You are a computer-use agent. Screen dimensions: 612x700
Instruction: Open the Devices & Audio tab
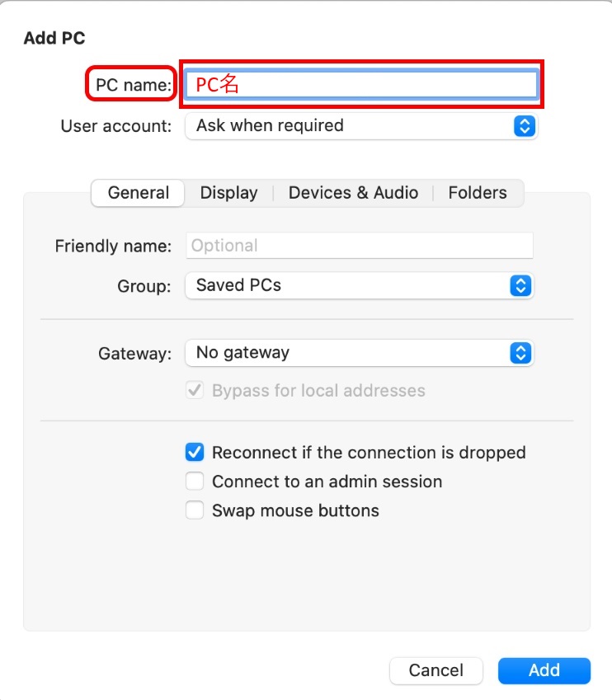pyautogui.click(x=353, y=193)
